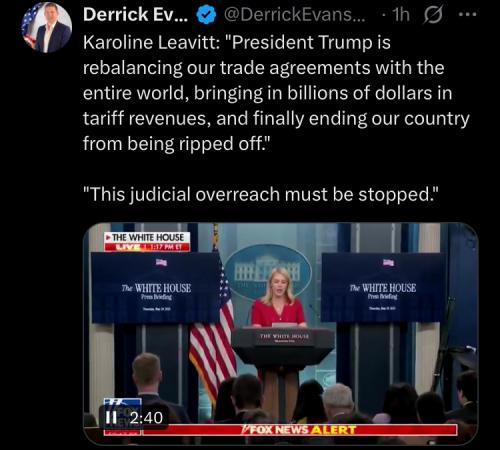Click the right White House Press Briefing screen
Screen dimensions: 500x450
(383, 287)
